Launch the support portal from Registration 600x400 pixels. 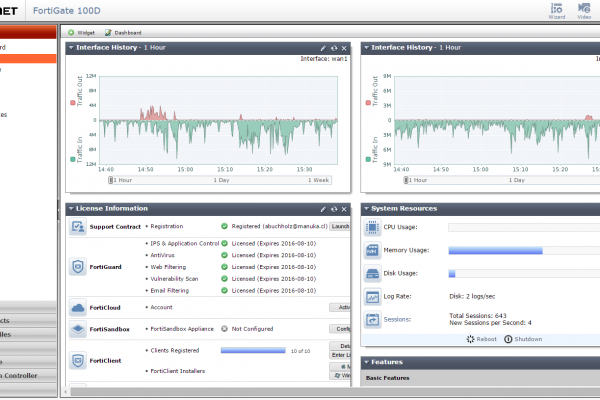tap(340, 226)
